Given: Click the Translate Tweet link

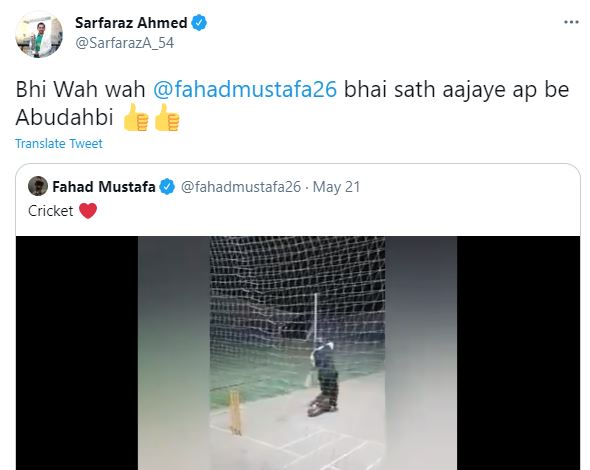Looking at the screenshot, I should click(x=59, y=143).
